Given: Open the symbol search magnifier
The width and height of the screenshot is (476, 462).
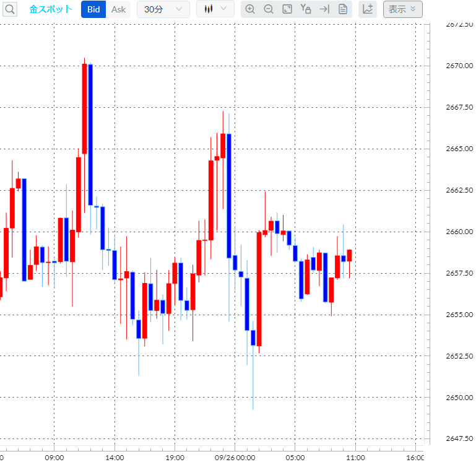Looking at the screenshot, I should pos(10,9).
